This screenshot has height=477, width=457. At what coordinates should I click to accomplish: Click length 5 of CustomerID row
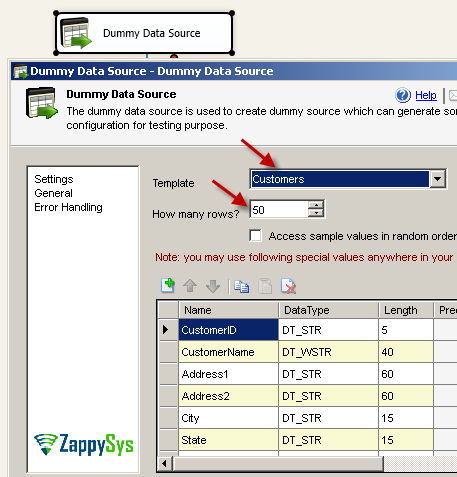click(406, 330)
